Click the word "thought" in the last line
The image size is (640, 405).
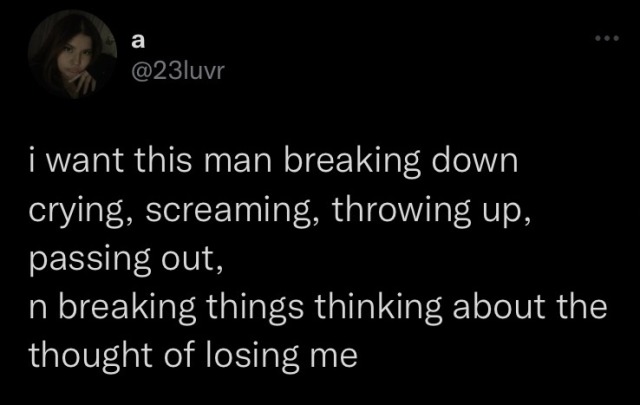(x=90, y=356)
